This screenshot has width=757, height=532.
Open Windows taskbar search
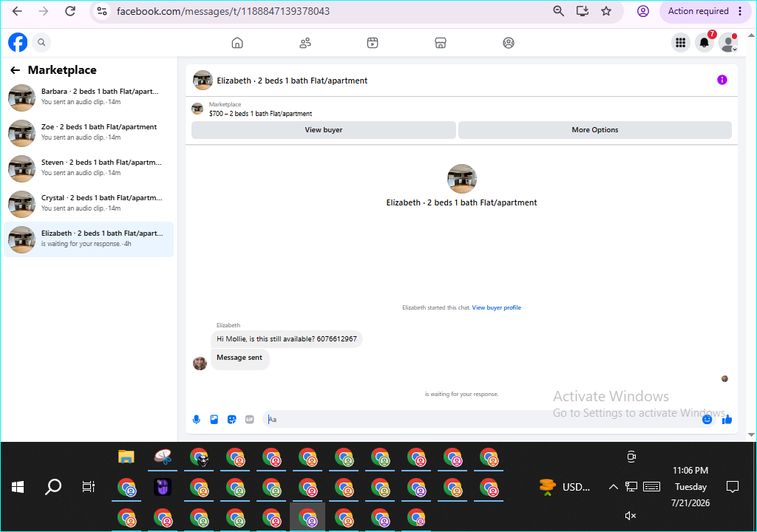(x=53, y=487)
